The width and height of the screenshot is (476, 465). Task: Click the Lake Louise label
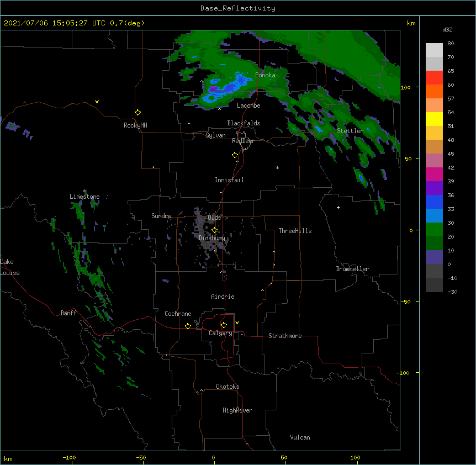(9, 267)
